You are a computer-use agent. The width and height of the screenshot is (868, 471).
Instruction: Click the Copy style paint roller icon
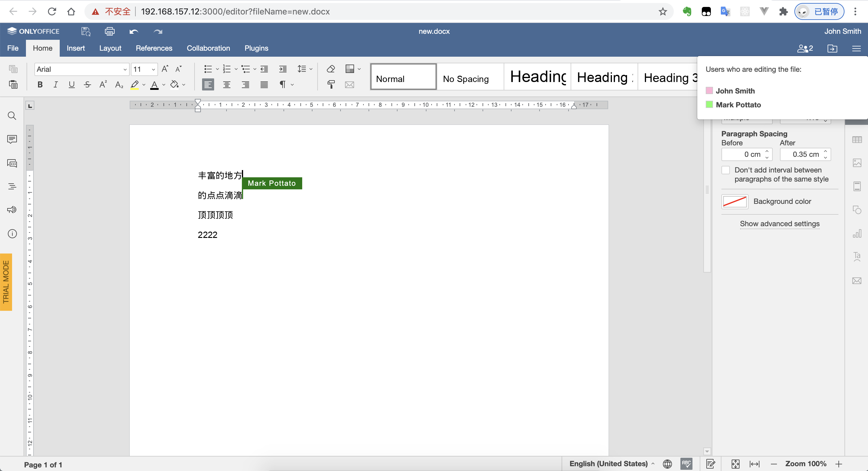click(331, 84)
